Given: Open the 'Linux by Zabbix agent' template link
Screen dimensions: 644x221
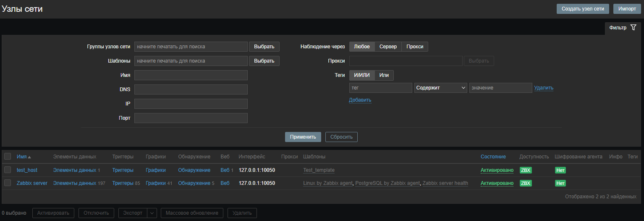Looking at the screenshot, I should coord(328,183).
